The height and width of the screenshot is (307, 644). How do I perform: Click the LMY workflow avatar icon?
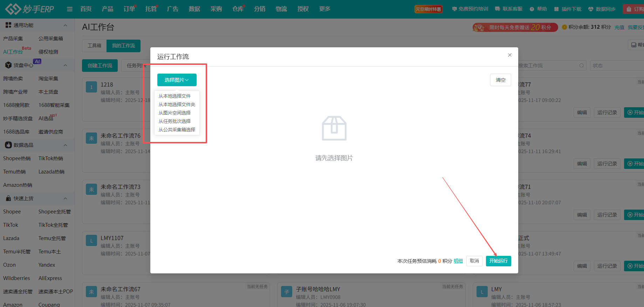[x=482, y=292]
